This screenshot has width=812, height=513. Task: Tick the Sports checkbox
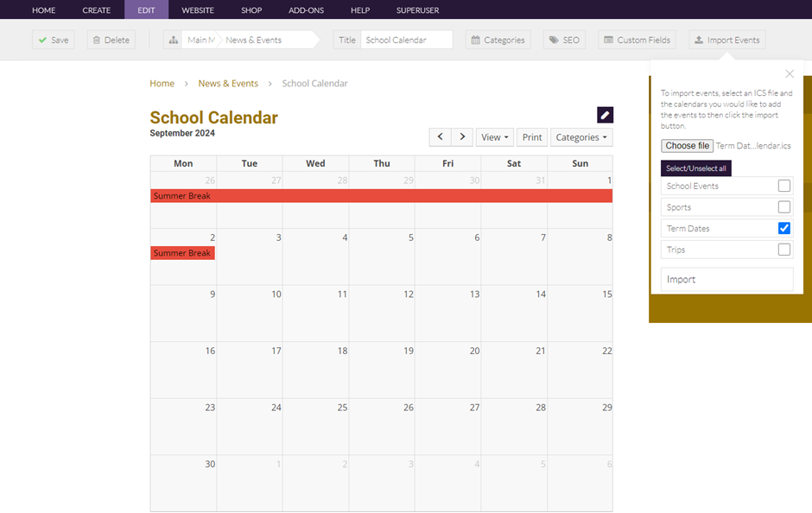[x=784, y=207]
